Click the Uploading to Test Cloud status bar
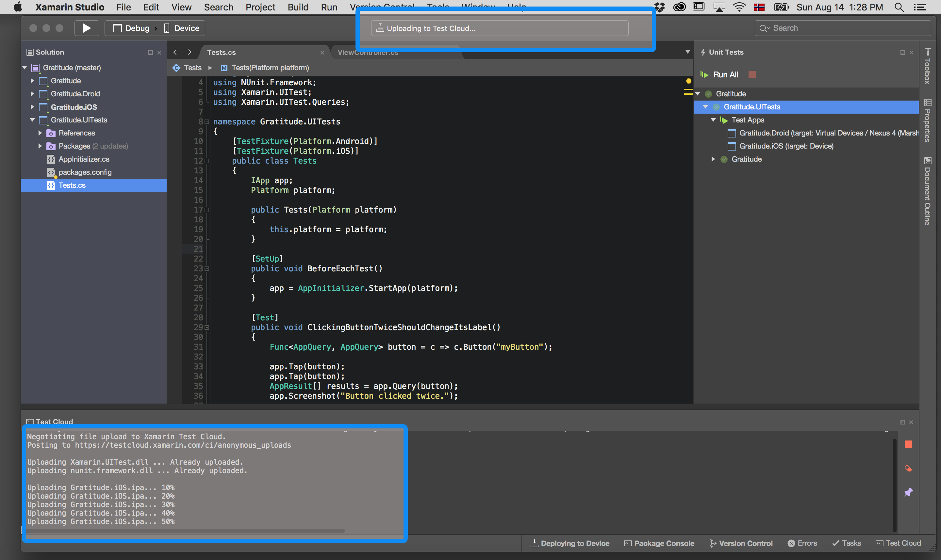This screenshot has height=560, width=941. tap(500, 28)
